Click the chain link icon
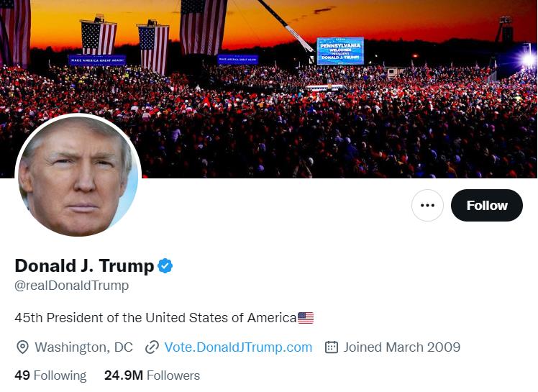 pos(152,347)
